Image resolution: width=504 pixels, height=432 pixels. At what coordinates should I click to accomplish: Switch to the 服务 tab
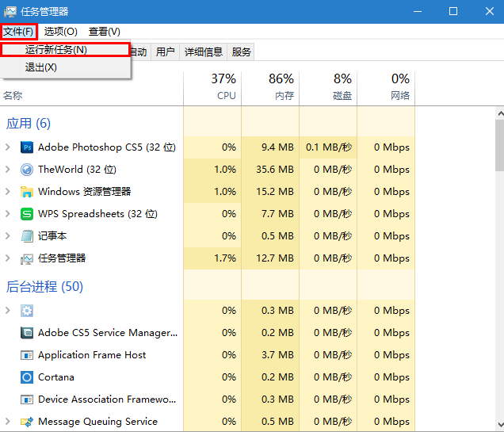click(242, 52)
